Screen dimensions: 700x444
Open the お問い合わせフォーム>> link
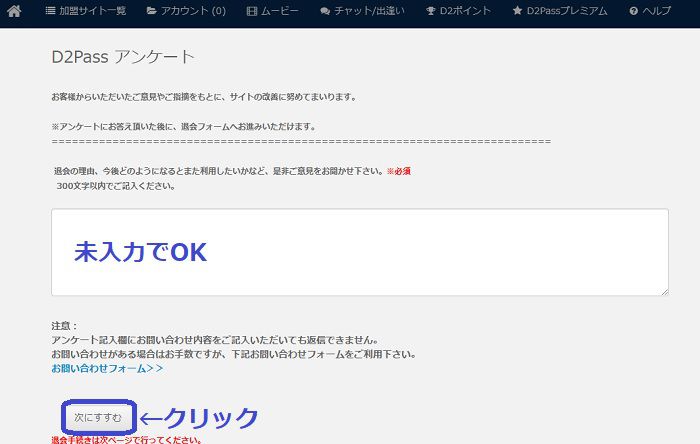(x=107, y=369)
